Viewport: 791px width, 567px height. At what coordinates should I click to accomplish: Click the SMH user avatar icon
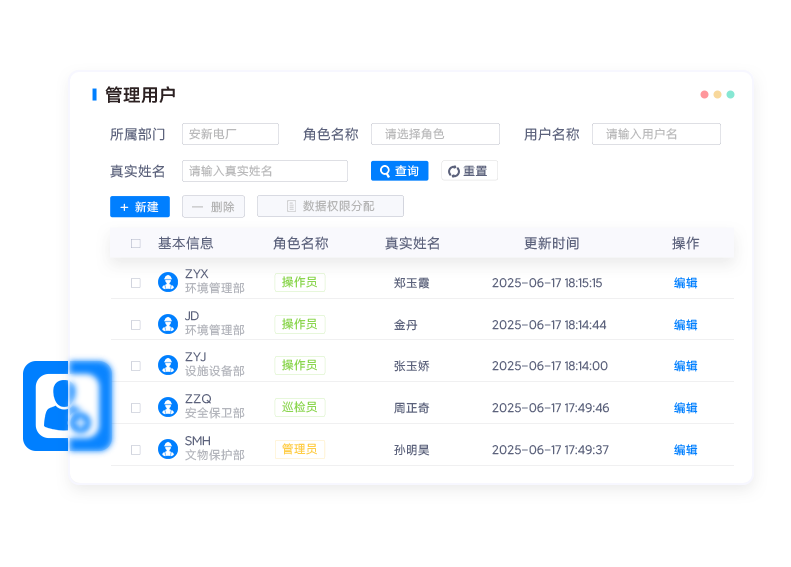click(x=168, y=449)
